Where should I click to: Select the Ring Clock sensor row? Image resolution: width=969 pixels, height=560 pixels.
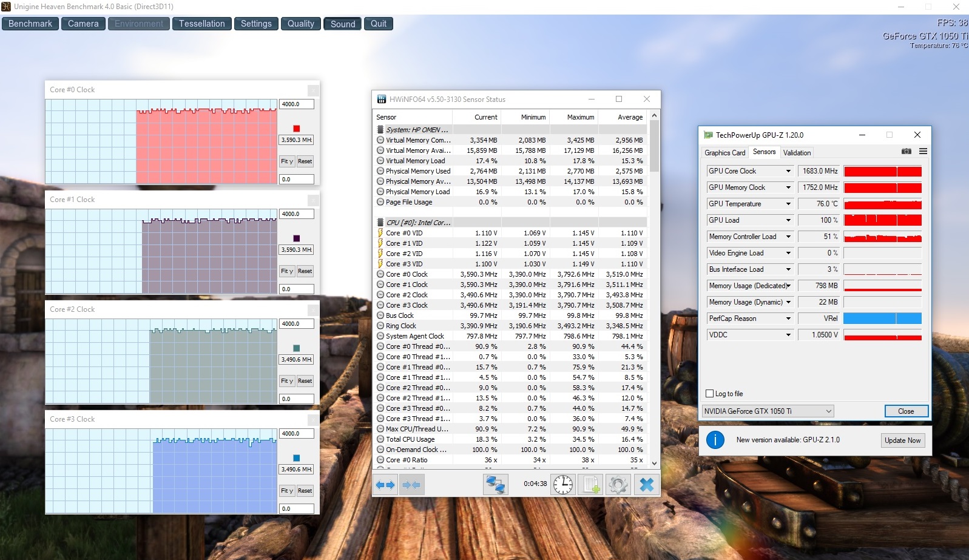tap(510, 326)
